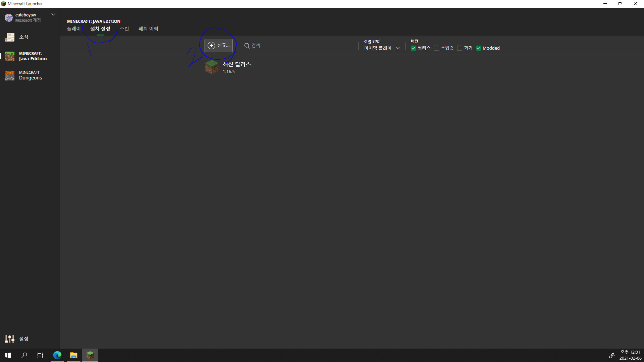This screenshot has height=362, width=644.
Task: Click the grass block installation icon
Action: [212, 67]
